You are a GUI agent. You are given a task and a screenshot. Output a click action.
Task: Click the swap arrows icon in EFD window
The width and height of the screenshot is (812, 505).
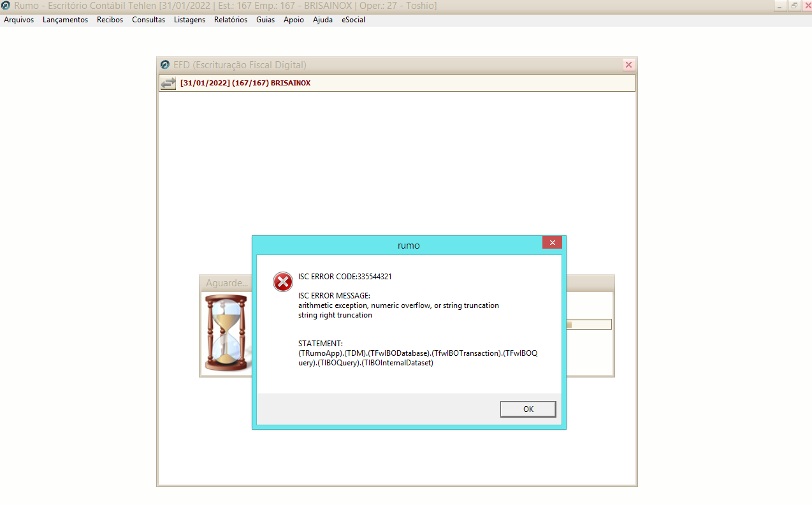pyautogui.click(x=168, y=83)
